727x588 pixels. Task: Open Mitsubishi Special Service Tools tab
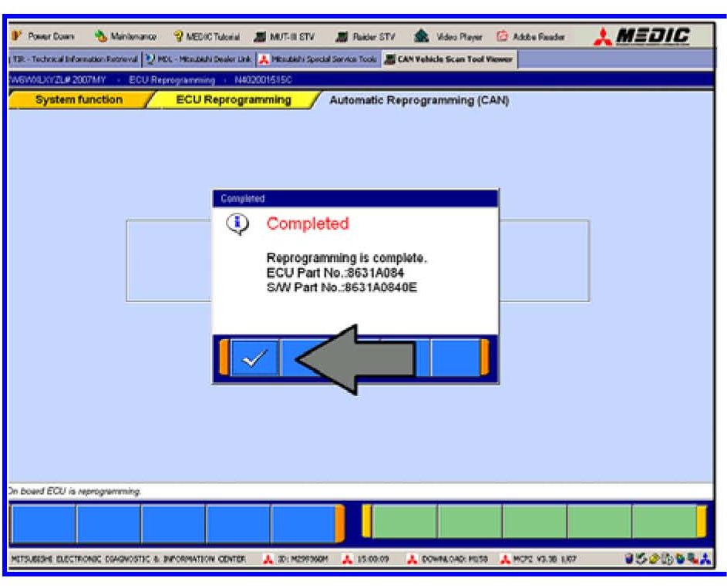[318, 59]
